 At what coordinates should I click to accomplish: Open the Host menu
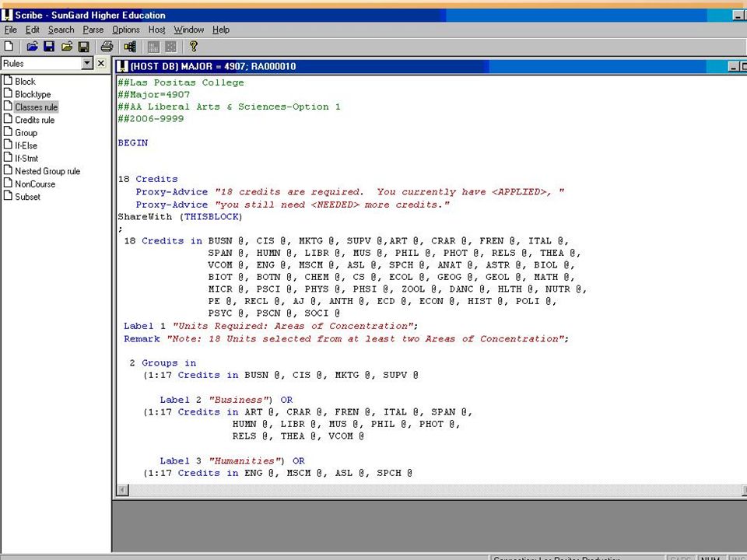156,30
